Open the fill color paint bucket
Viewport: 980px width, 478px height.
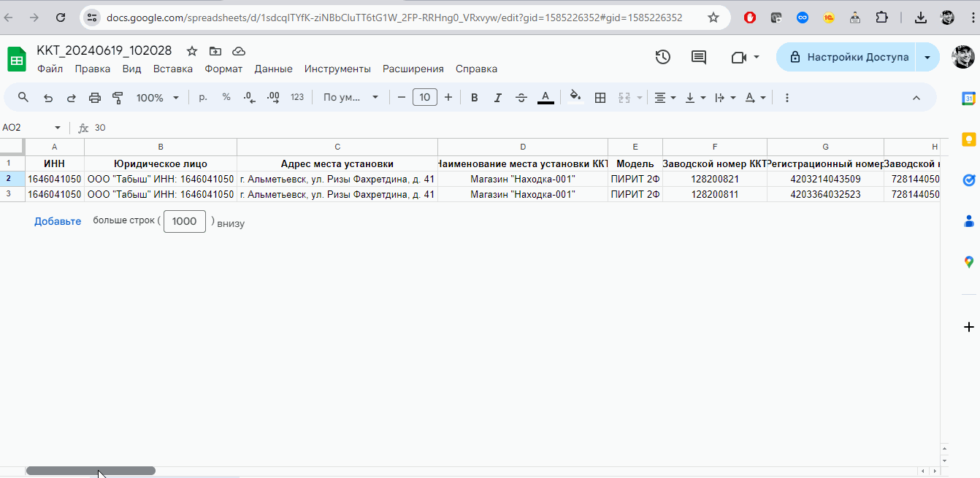coord(575,97)
